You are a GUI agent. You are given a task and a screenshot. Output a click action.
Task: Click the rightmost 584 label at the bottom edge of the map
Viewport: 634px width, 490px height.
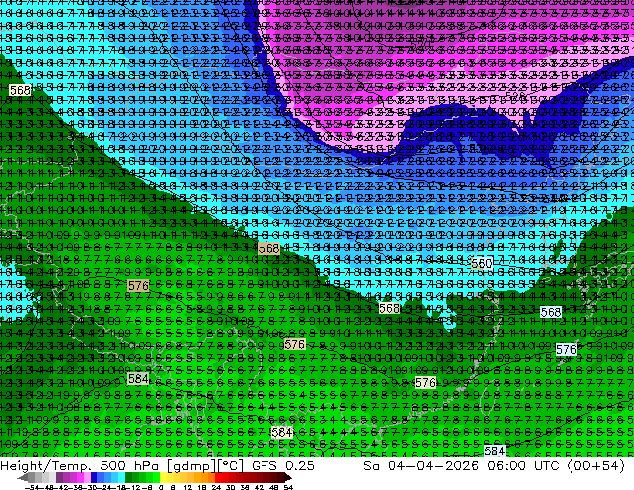click(x=495, y=451)
